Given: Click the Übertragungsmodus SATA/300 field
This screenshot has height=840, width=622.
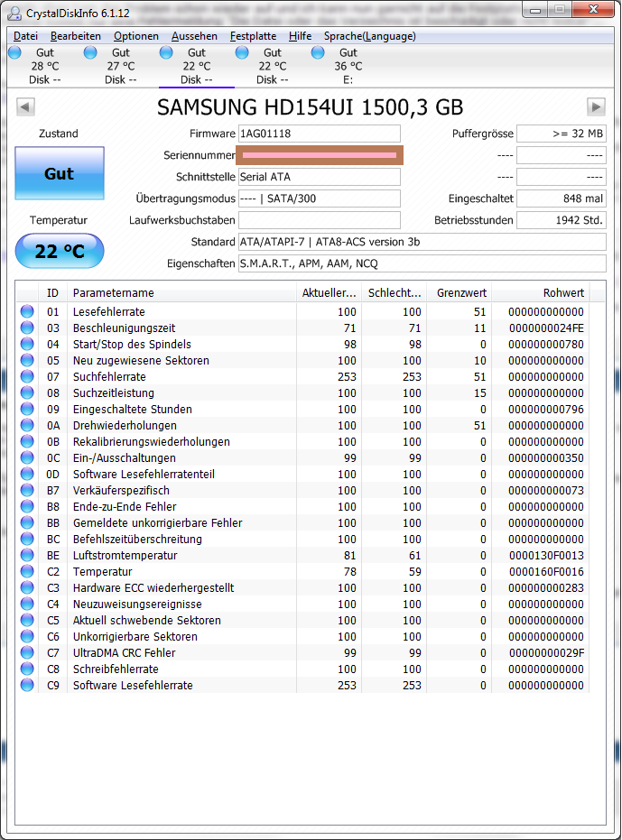Looking at the screenshot, I should [319, 198].
